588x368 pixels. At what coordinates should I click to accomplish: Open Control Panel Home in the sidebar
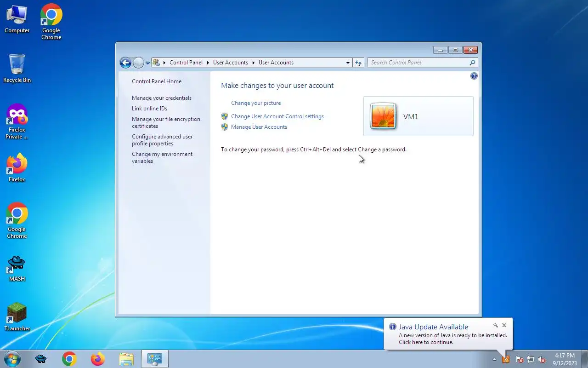pos(157,81)
